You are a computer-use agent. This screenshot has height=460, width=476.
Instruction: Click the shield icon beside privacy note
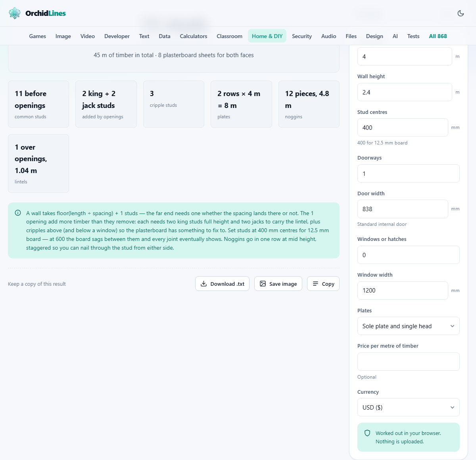[x=367, y=433]
